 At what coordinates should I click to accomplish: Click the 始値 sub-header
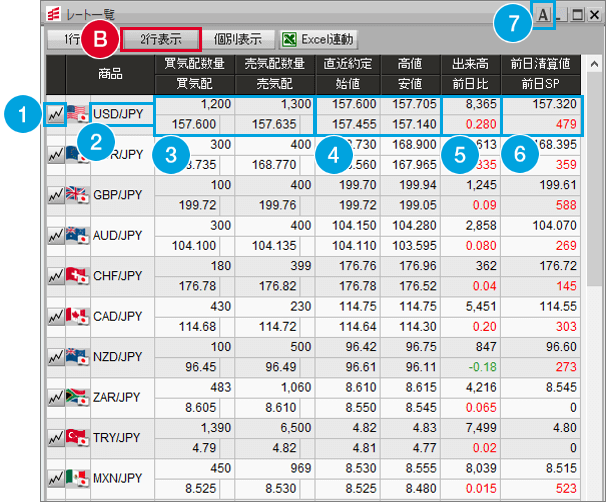[x=348, y=84]
